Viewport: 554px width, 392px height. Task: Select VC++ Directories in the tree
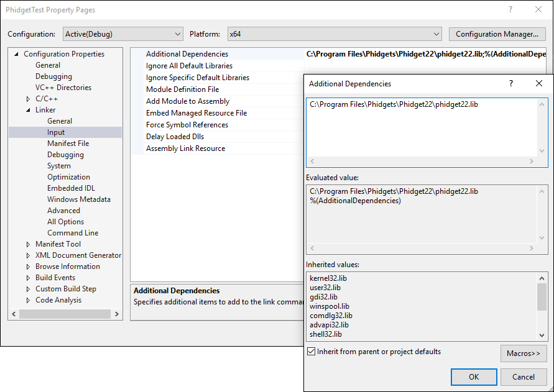point(63,87)
